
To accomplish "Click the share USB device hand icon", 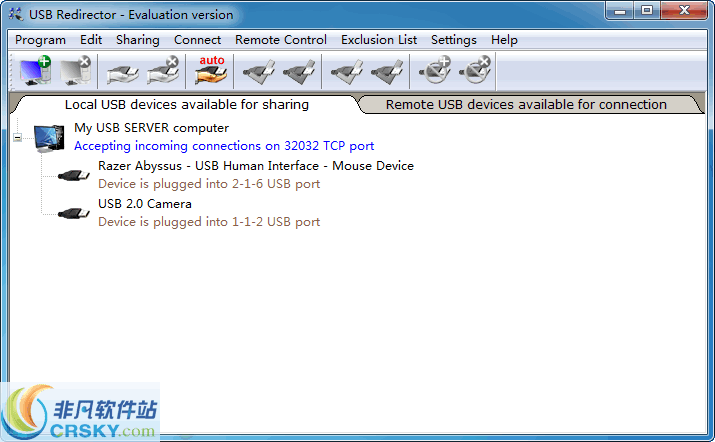I will pos(122,73).
